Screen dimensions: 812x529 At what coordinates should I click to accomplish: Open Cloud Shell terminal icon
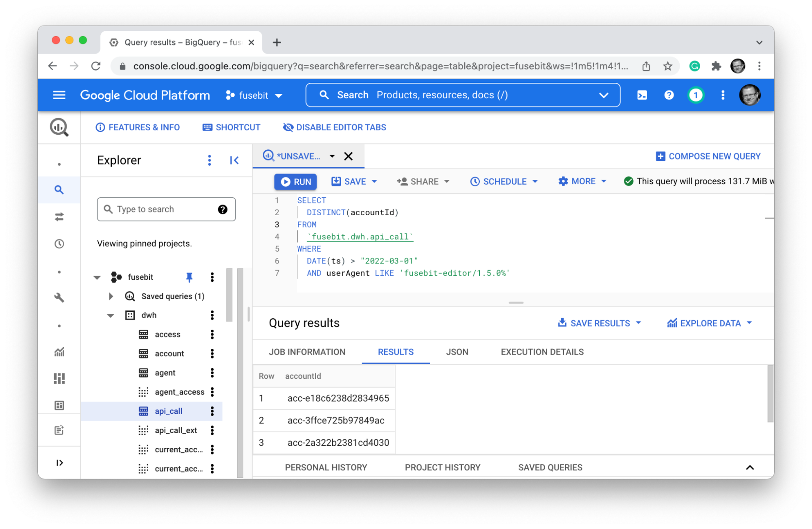click(642, 95)
